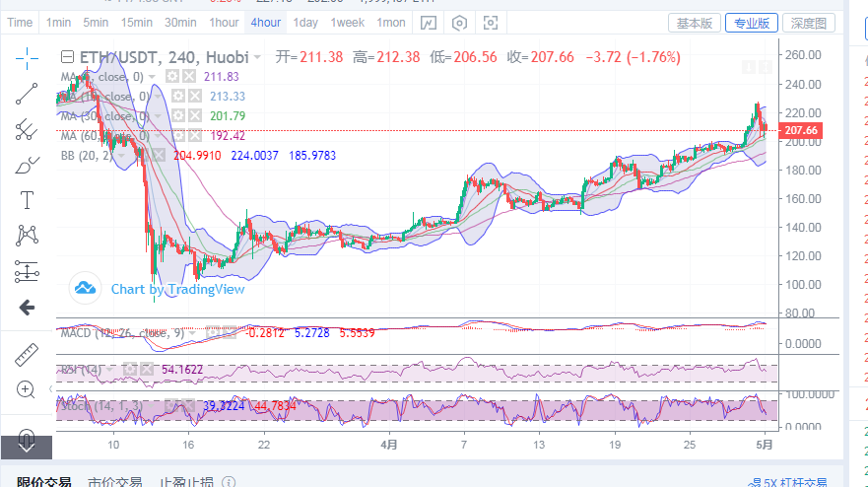Select the 5min interval

pyautogui.click(x=96, y=23)
